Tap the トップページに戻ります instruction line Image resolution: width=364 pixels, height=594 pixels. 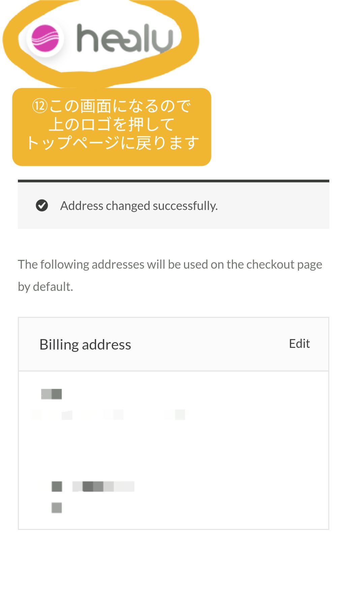(x=113, y=143)
